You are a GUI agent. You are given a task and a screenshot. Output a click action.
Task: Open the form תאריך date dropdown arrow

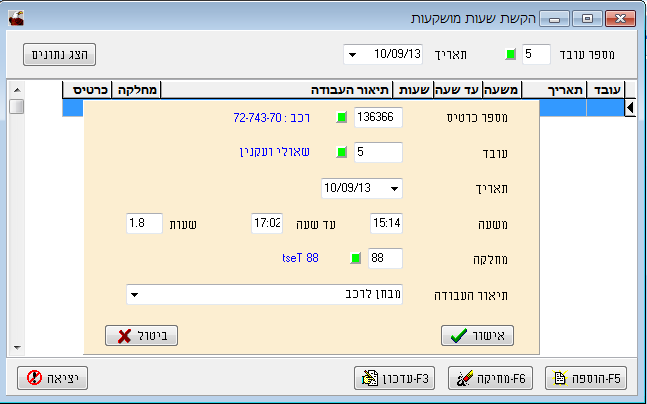click(394, 189)
